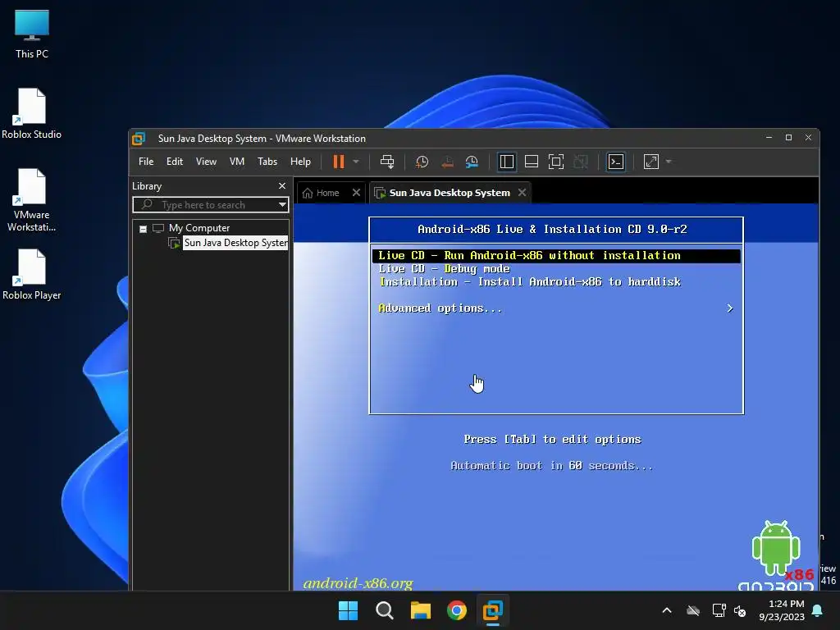840x630 pixels.
Task: Open the stretch display dropdown arrow
Action: click(x=669, y=162)
